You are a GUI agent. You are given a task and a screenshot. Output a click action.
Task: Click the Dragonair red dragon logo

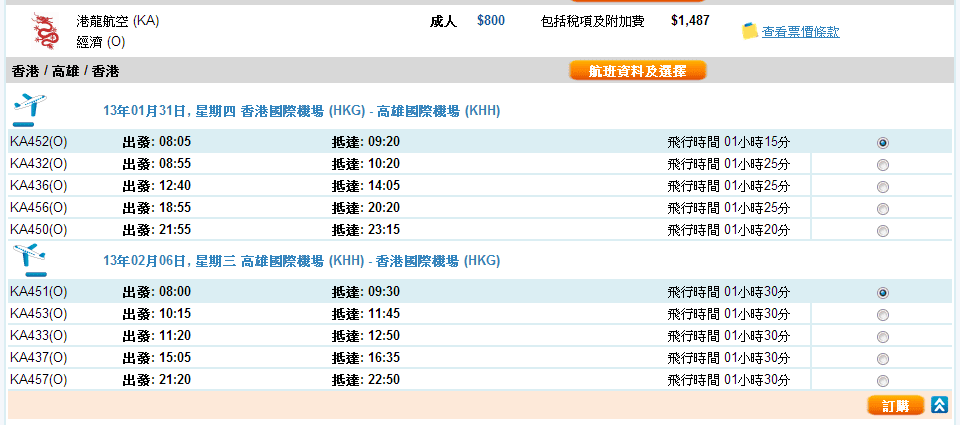point(45,31)
